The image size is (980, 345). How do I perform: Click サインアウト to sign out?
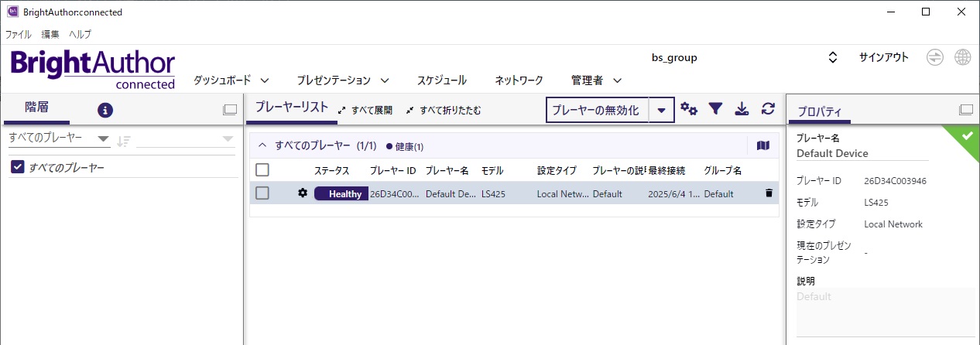pos(884,57)
